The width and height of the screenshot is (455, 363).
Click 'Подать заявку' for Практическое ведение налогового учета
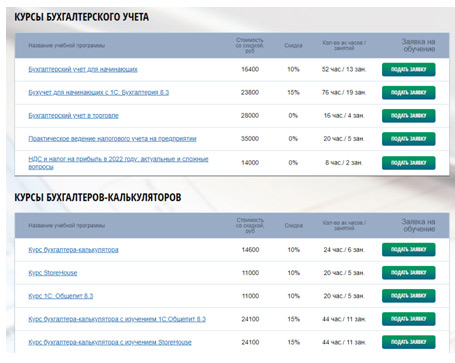[x=409, y=139]
